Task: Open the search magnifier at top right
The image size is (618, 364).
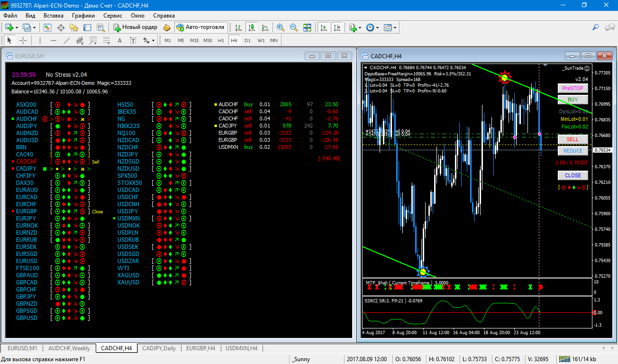Action: (x=596, y=27)
